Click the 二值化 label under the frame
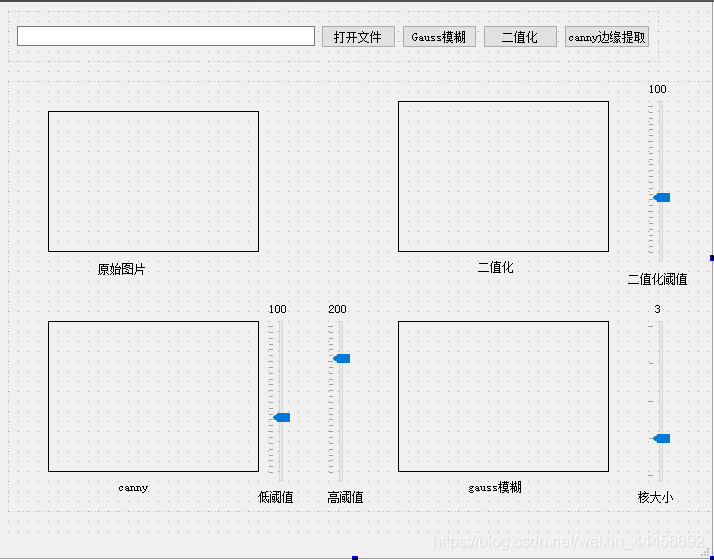Screen dimensions: 714x560 (495, 267)
